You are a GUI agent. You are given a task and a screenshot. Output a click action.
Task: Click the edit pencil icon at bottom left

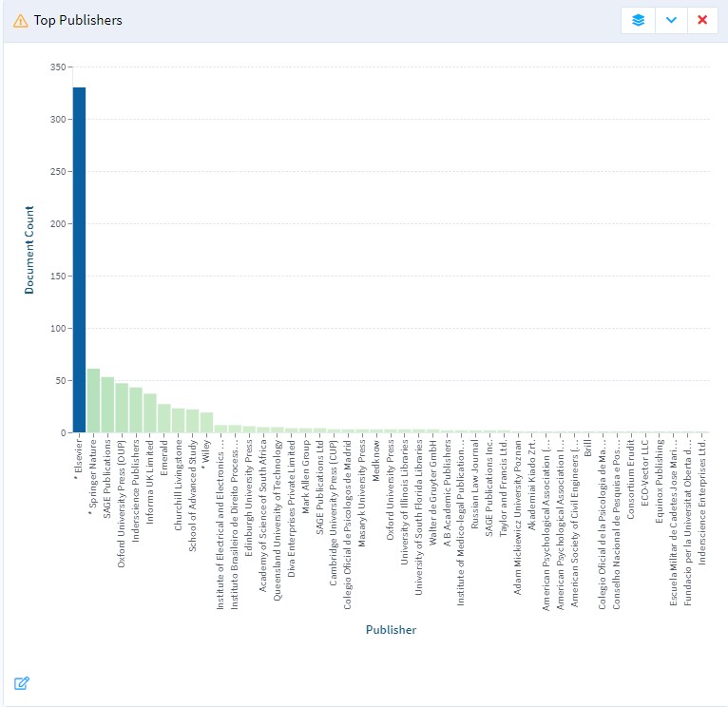pyautogui.click(x=21, y=682)
